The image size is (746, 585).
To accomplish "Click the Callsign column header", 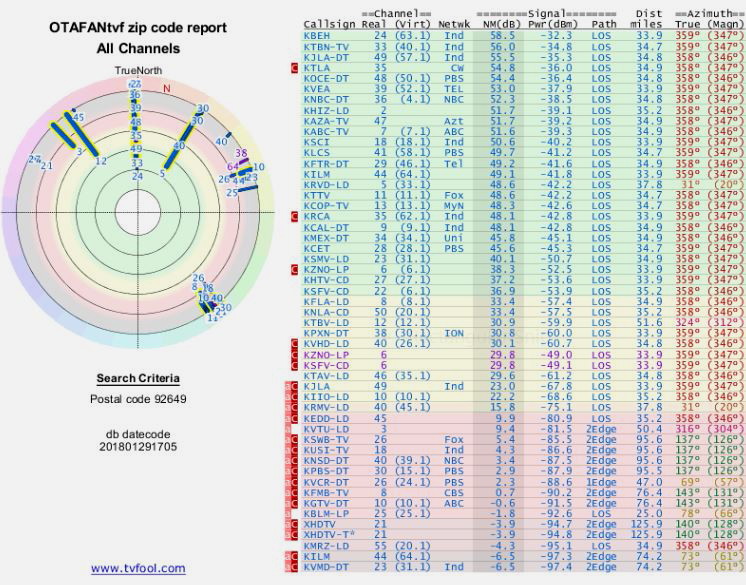I will 331,21.
